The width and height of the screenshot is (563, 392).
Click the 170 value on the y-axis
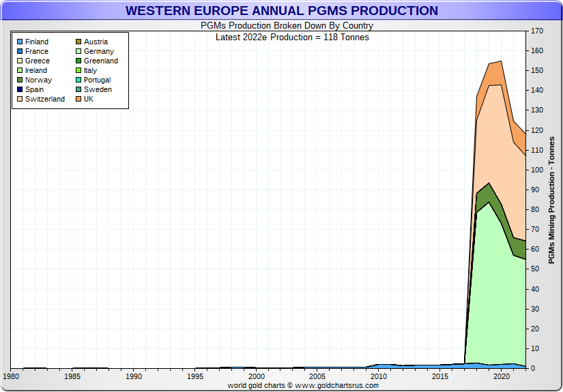[x=537, y=31]
